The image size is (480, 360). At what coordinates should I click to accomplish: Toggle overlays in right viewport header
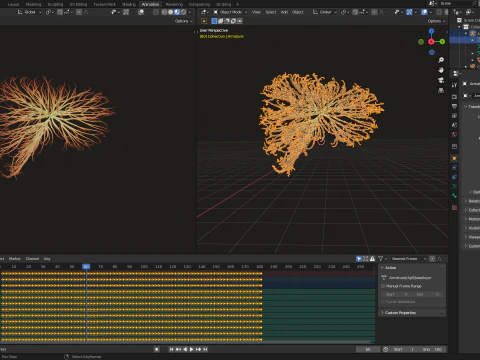[424, 12]
